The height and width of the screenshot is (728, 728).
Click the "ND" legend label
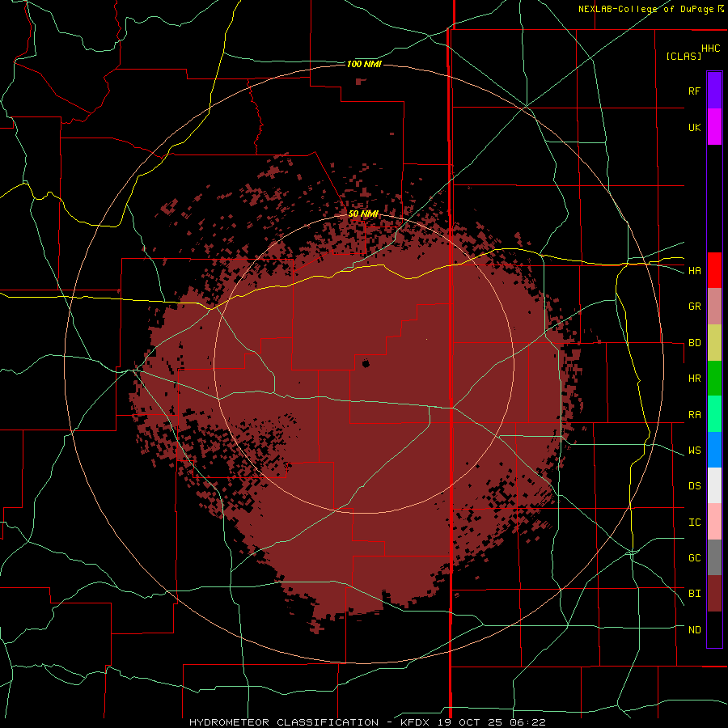tap(694, 629)
